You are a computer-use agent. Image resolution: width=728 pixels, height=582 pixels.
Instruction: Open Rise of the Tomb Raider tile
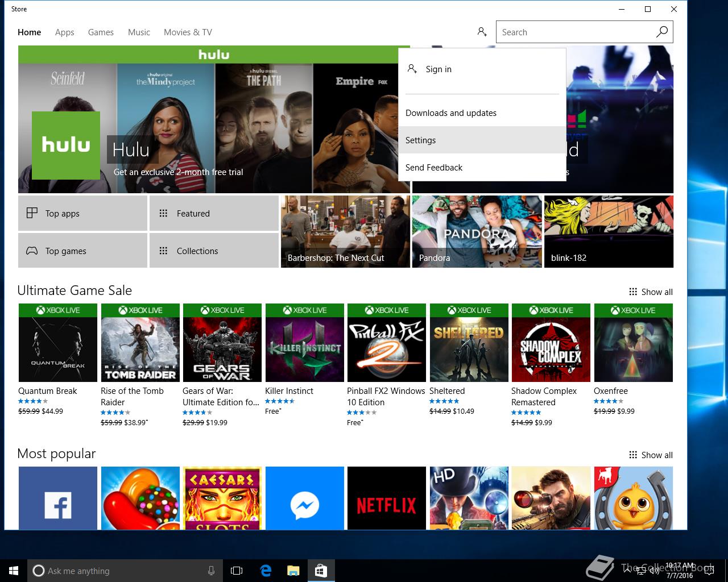pyautogui.click(x=140, y=343)
